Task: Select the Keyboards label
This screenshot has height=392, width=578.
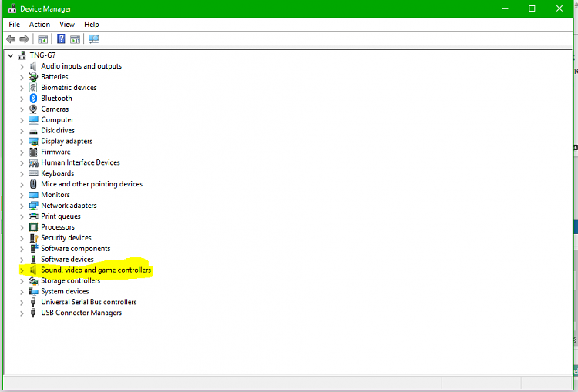Action: pyautogui.click(x=58, y=173)
